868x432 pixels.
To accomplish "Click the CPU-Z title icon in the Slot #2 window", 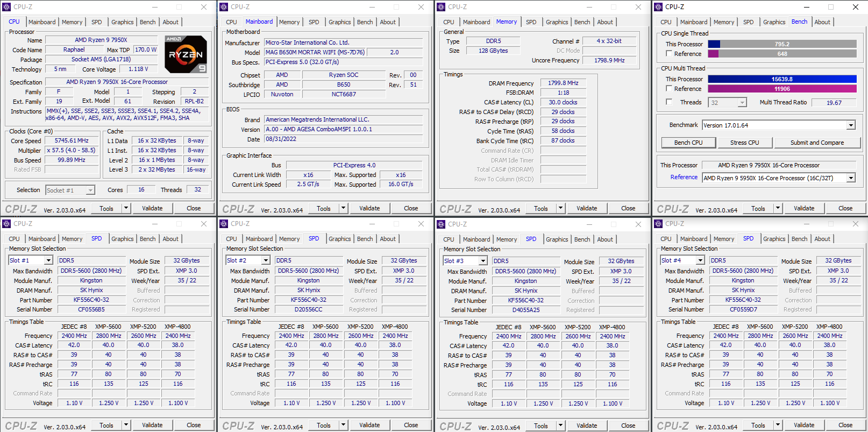I will tap(224, 224).
